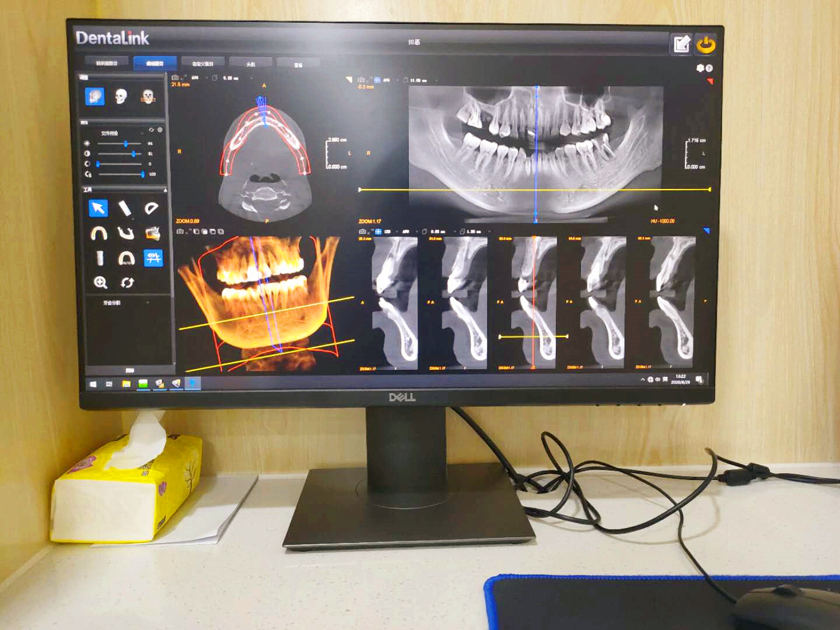Open the fourth tab in the top tab row

click(x=250, y=64)
